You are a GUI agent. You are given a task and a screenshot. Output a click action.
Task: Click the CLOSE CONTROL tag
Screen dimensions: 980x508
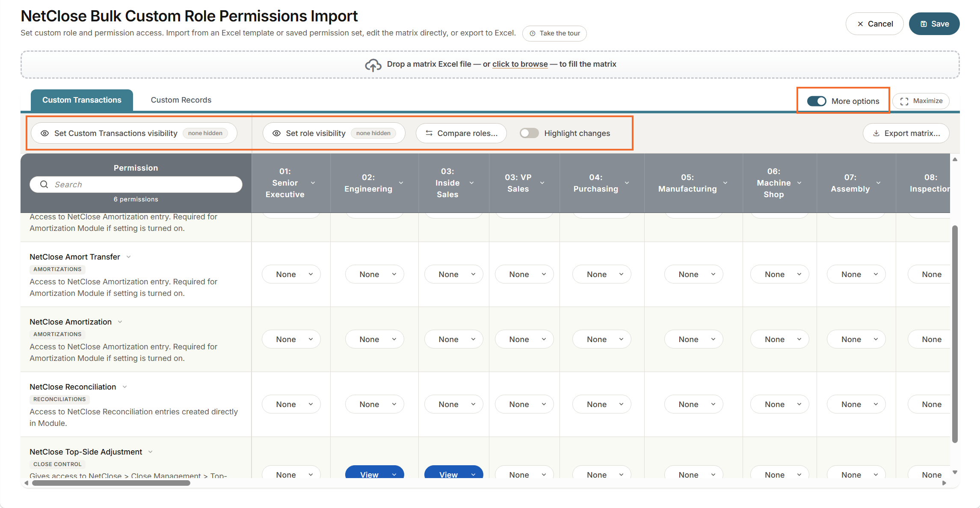[x=57, y=464]
